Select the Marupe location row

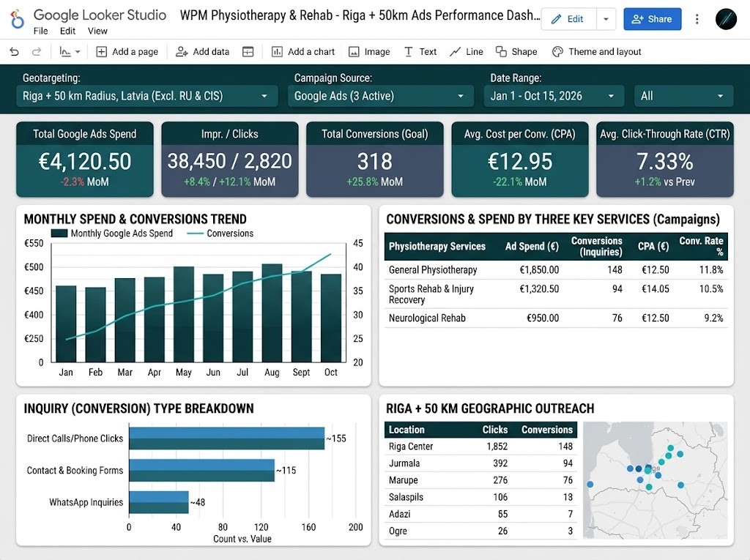[x=480, y=480]
